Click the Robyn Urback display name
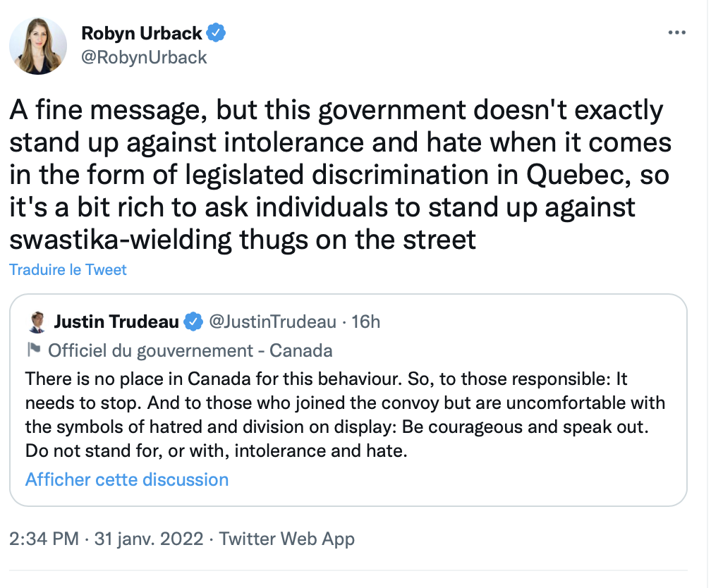Image resolution: width=711 pixels, height=588 pixels. pos(142,33)
